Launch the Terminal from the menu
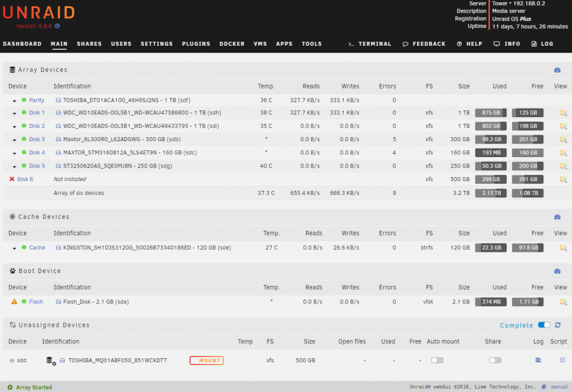Screen dimensions: 572x392 pos(370,44)
